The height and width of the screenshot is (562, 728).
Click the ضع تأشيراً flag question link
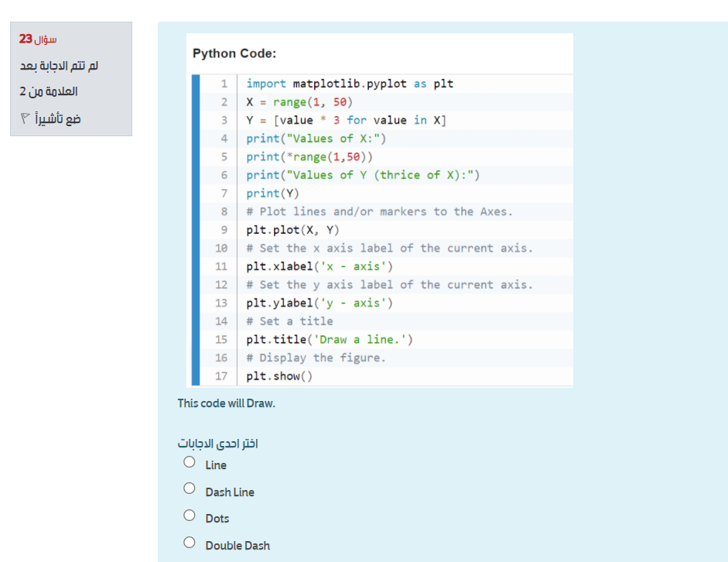click(57, 119)
